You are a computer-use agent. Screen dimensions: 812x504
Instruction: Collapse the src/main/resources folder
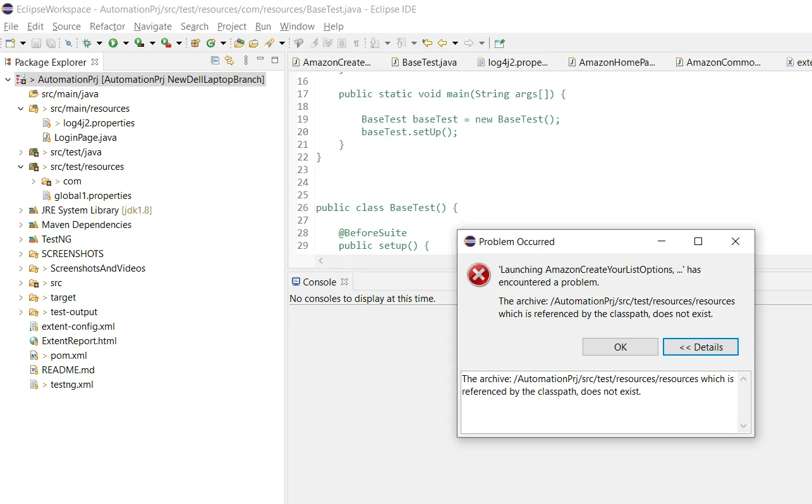point(21,109)
